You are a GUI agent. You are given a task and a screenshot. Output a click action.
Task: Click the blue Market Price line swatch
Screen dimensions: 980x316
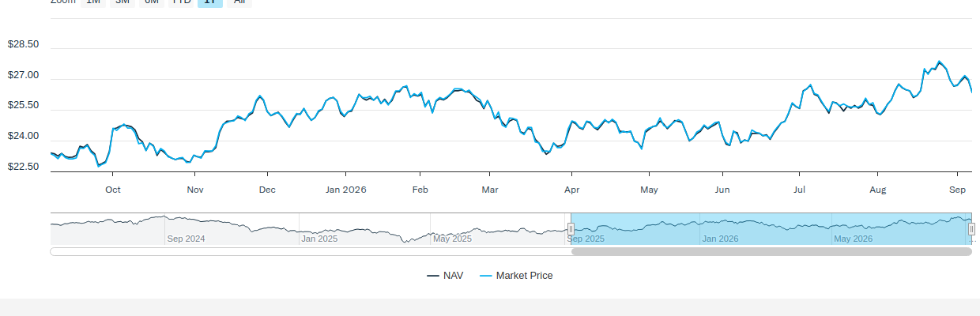[x=486, y=276]
